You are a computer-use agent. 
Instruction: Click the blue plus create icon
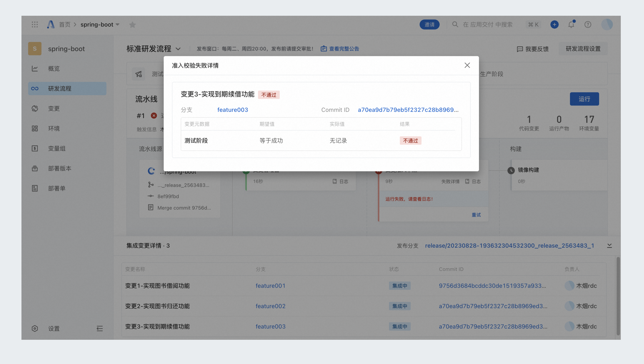pyautogui.click(x=554, y=24)
